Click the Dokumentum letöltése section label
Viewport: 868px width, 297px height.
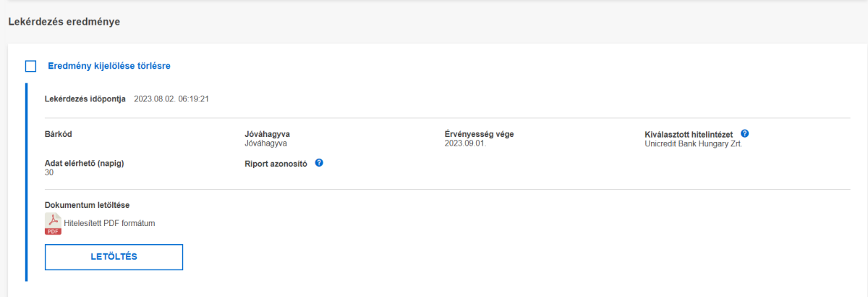tap(87, 206)
